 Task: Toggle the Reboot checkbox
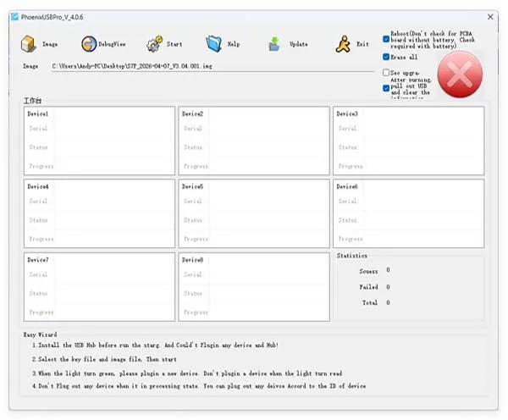pos(386,39)
